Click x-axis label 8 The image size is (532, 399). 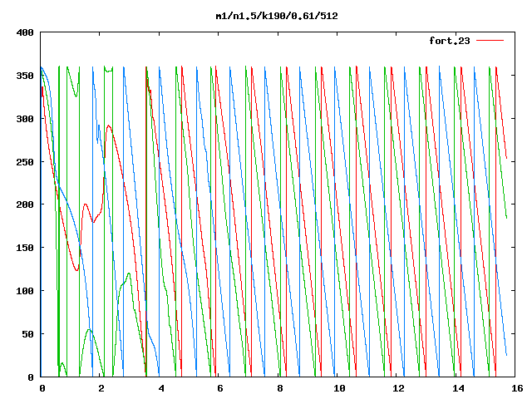[x=279, y=388]
